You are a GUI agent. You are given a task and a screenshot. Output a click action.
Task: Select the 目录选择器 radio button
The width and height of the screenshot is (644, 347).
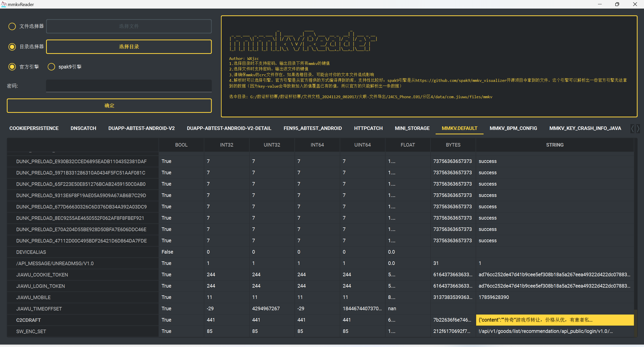[x=12, y=47]
